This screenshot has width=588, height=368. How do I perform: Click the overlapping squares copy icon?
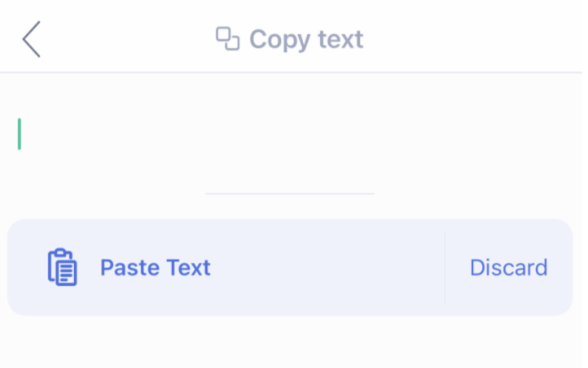pos(227,39)
